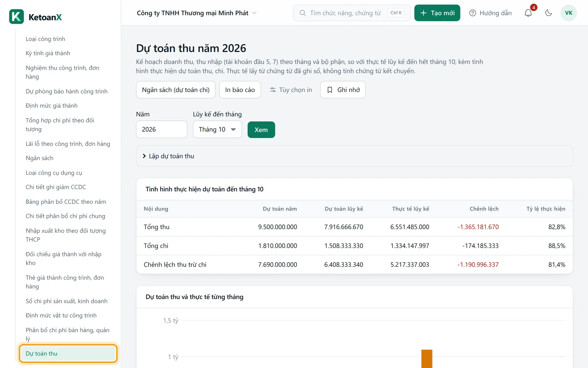The image size is (588, 368).
Task: Go to Định mức vật tư công trình
Action: point(61,316)
